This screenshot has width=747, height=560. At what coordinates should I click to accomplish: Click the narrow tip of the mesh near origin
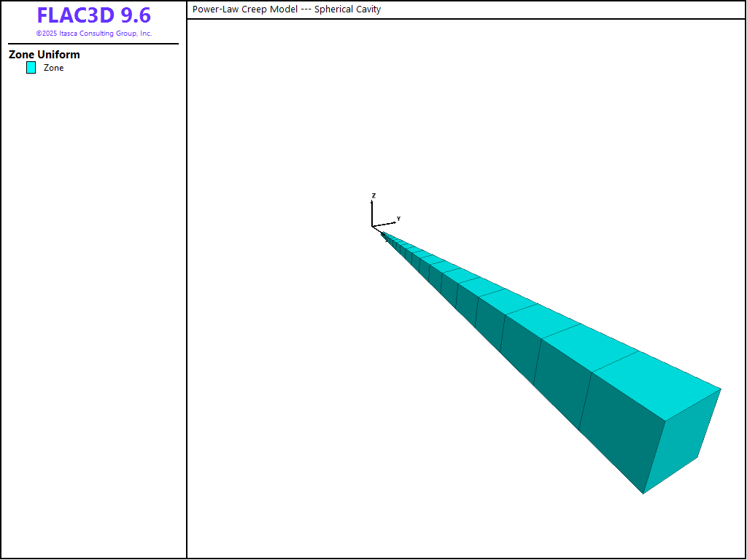coord(384,234)
